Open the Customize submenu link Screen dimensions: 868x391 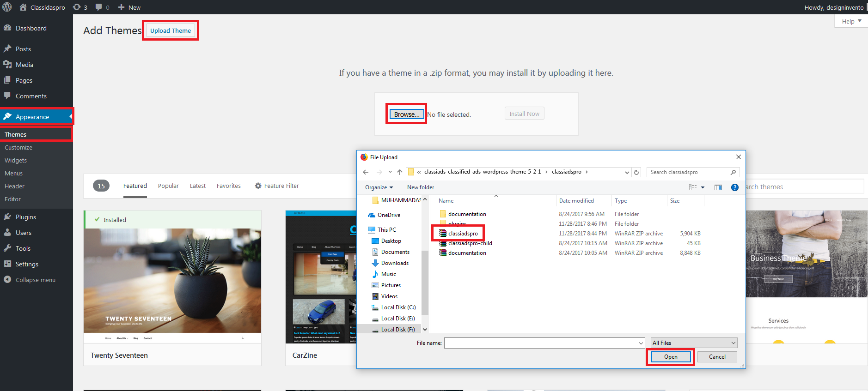pyautogui.click(x=18, y=147)
